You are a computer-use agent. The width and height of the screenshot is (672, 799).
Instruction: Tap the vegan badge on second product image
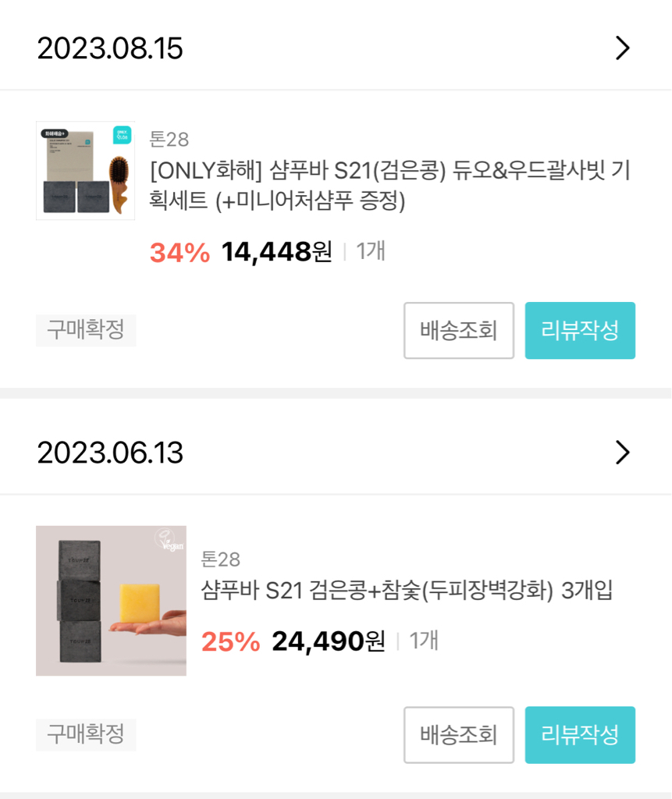[169, 542]
